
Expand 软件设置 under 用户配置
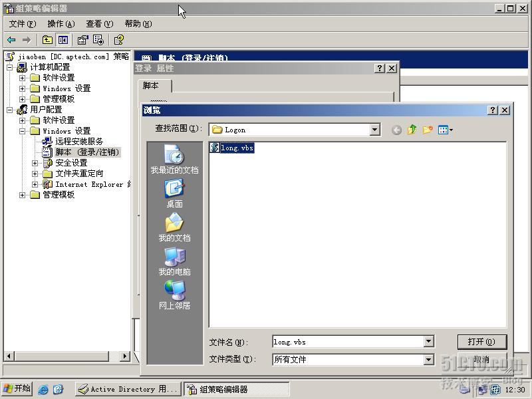23,120
